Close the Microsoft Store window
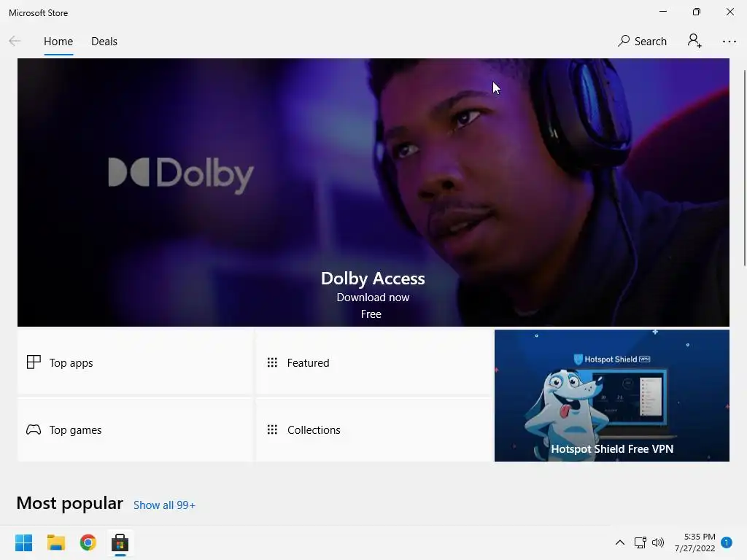Image resolution: width=747 pixels, height=560 pixels. [x=729, y=12]
